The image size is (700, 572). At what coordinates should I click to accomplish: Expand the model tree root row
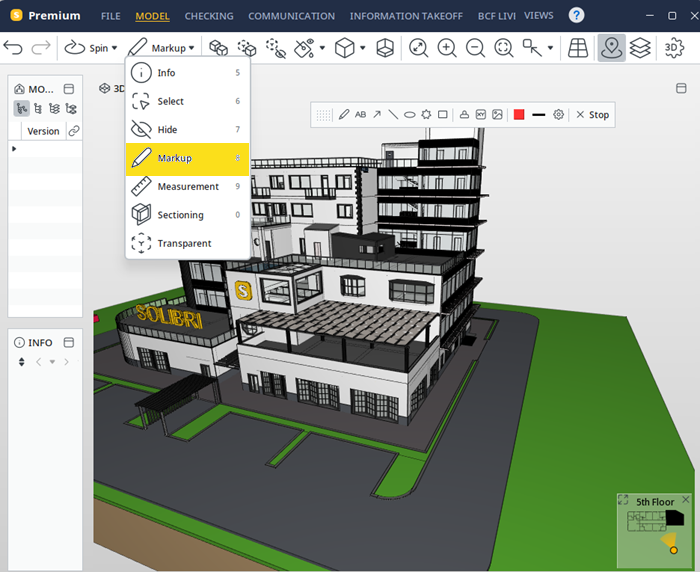pos(14,149)
